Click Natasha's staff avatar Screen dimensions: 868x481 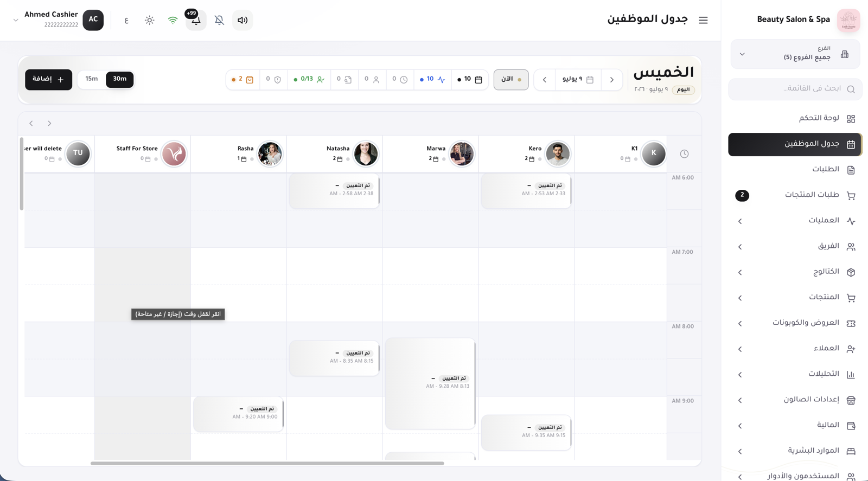366,154
